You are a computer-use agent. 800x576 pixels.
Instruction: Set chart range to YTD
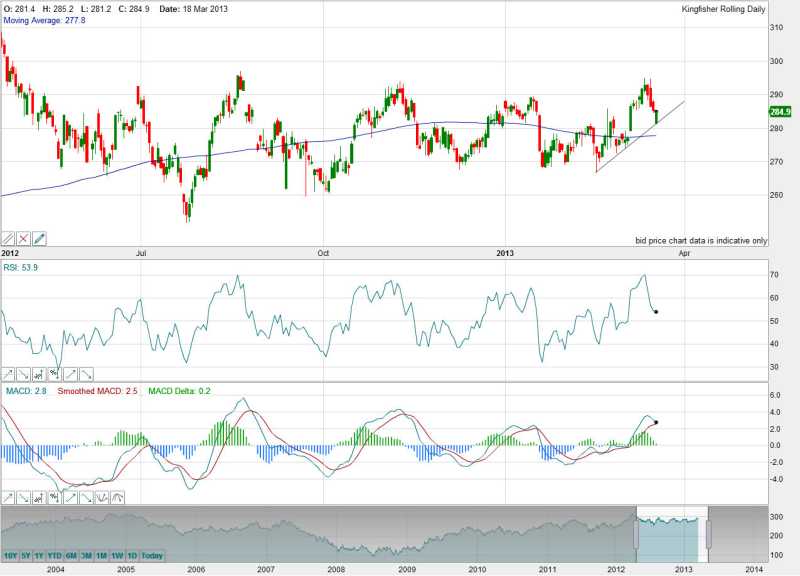coord(55,556)
